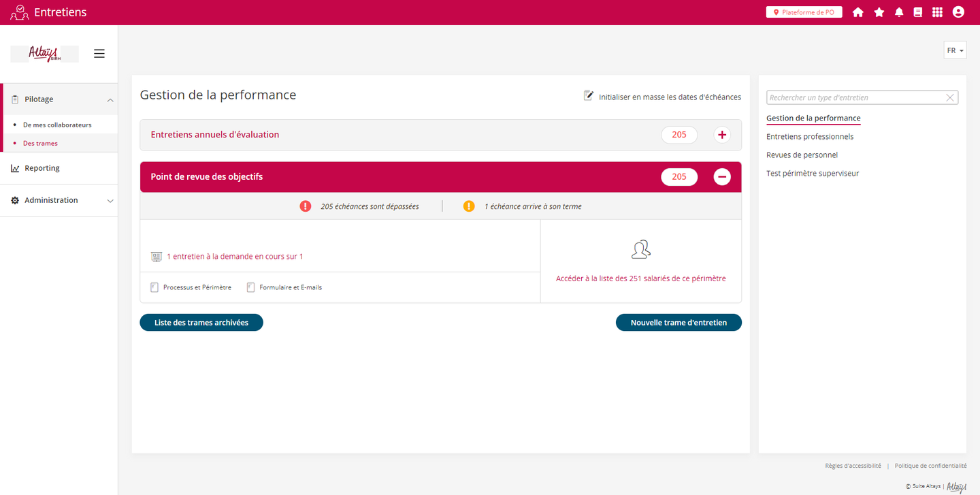Click Nouvelle trame d'entretien button

(679, 323)
